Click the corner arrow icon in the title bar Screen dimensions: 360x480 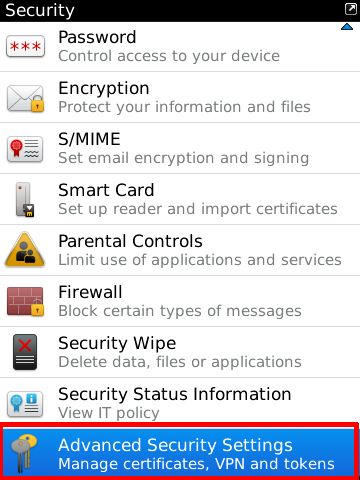pos(351,9)
